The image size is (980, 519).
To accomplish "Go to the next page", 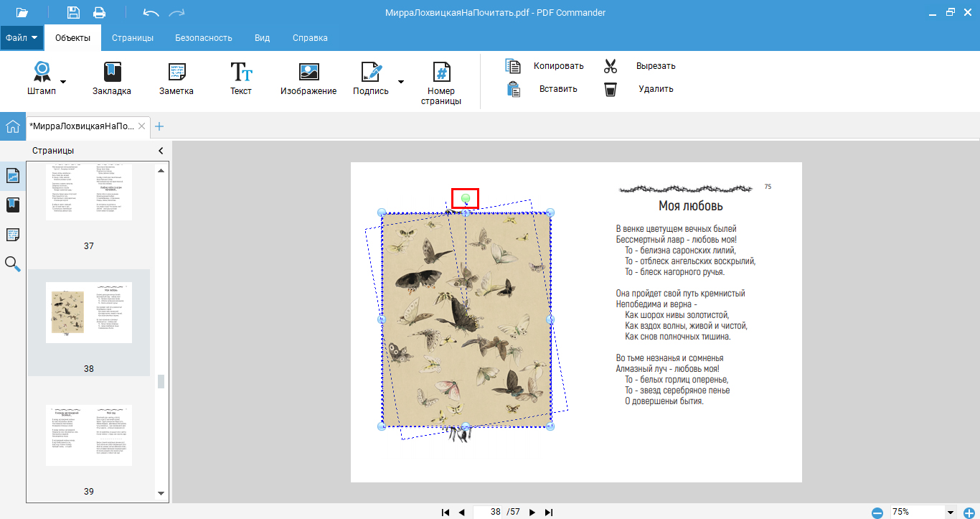I will pos(532,512).
